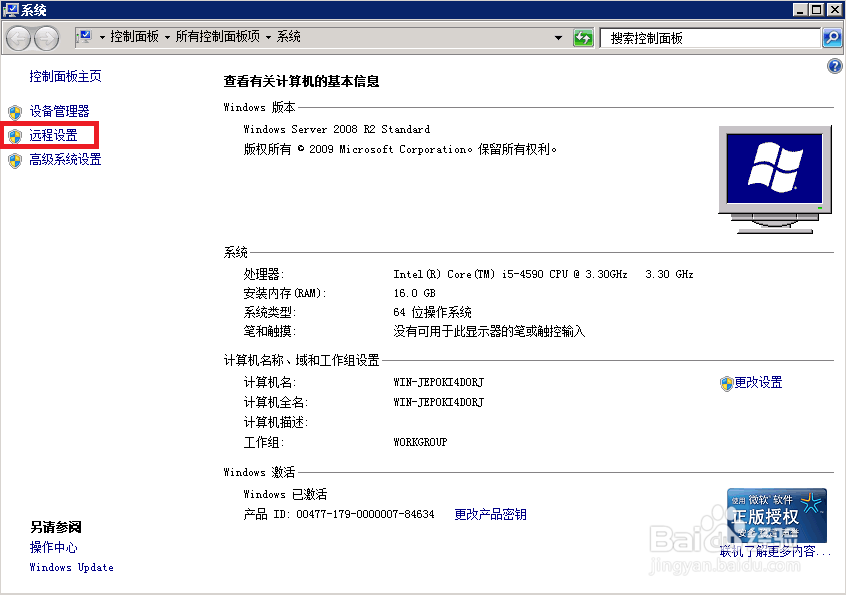Expand the dropdown arrow before 控制面板
Screen dimensions: 846x595
tap(103, 37)
